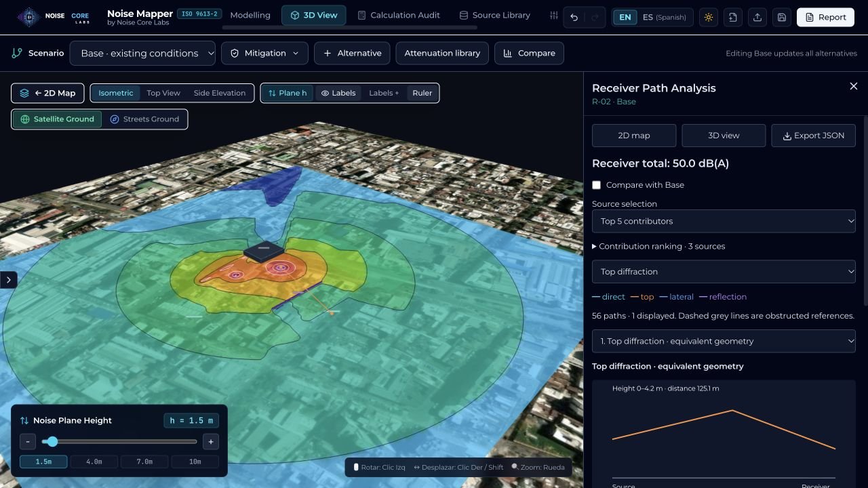Switch to the Calculation Audit tab

click(399, 15)
